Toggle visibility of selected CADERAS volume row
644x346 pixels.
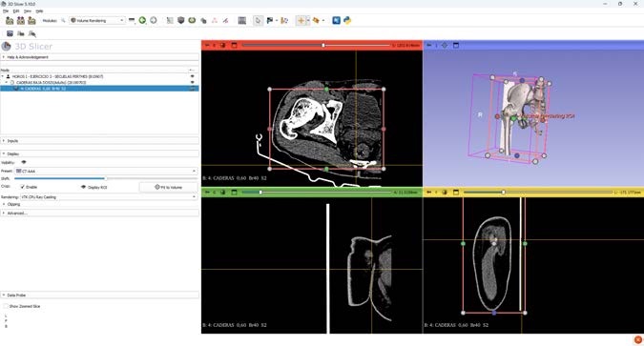point(192,89)
